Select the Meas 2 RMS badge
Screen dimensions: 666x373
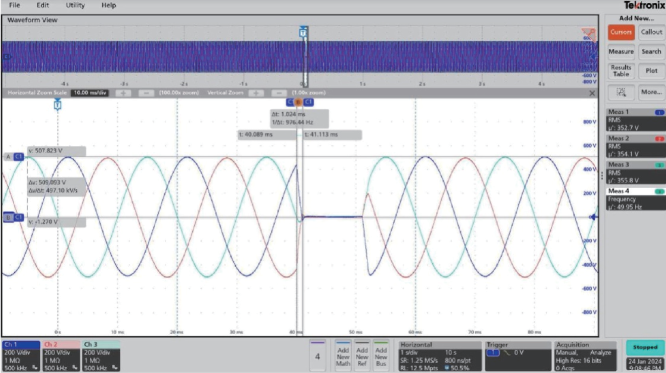[635, 146]
